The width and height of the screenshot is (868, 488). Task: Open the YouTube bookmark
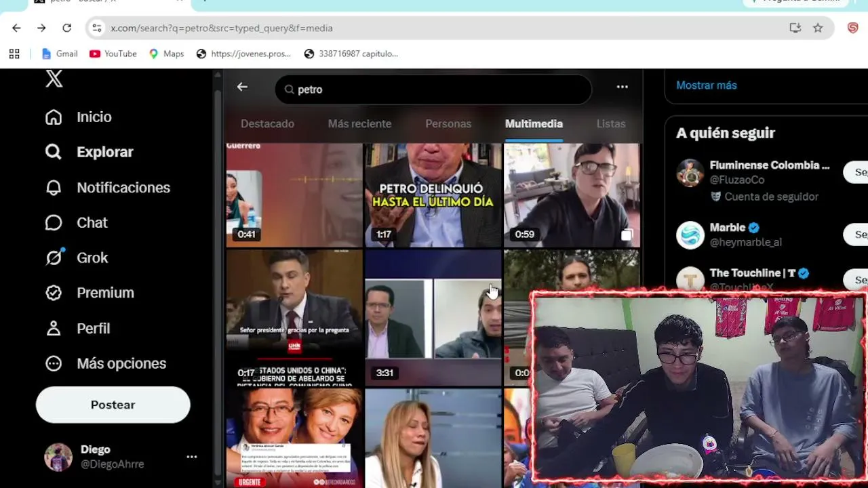[x=113, y=54]
